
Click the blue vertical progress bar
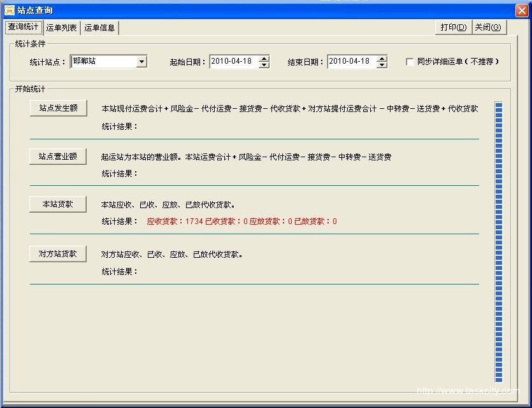coord(499,242)
